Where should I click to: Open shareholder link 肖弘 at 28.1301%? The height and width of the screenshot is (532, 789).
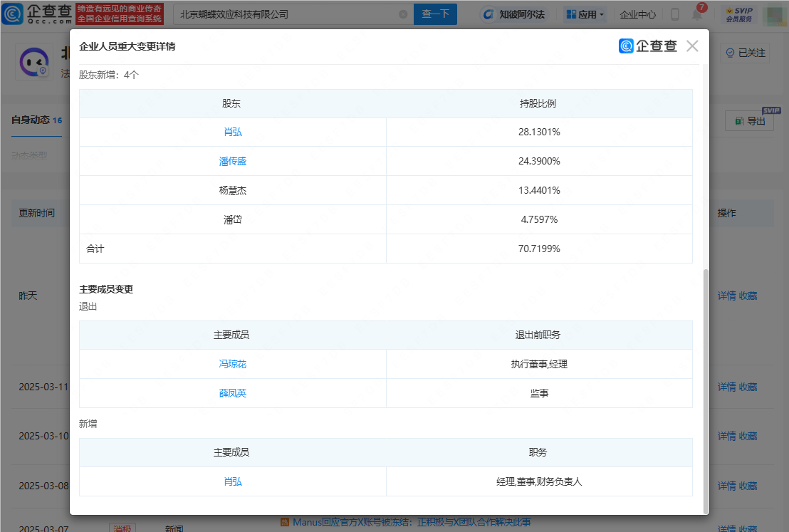coord(233,132)
